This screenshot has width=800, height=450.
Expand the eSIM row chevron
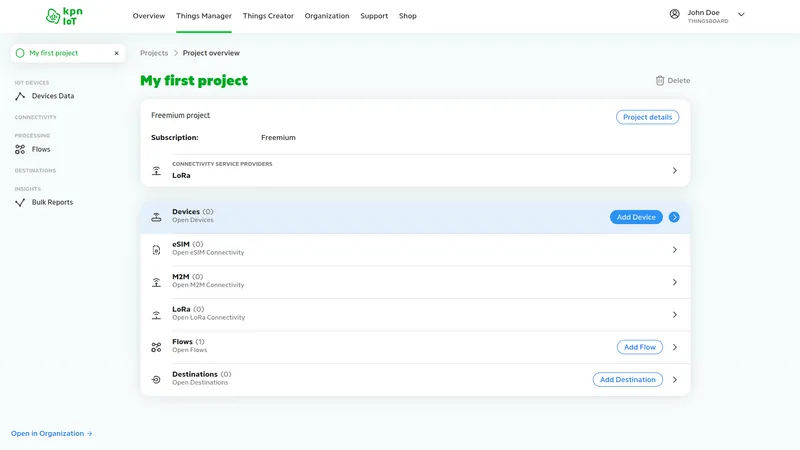[x=674, y=249]
